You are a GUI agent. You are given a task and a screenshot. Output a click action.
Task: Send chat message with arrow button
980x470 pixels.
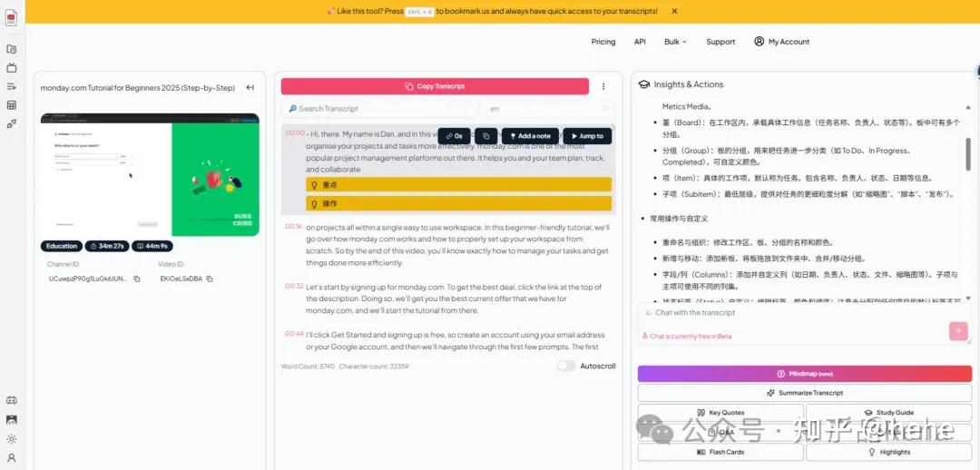coord(958,331)
